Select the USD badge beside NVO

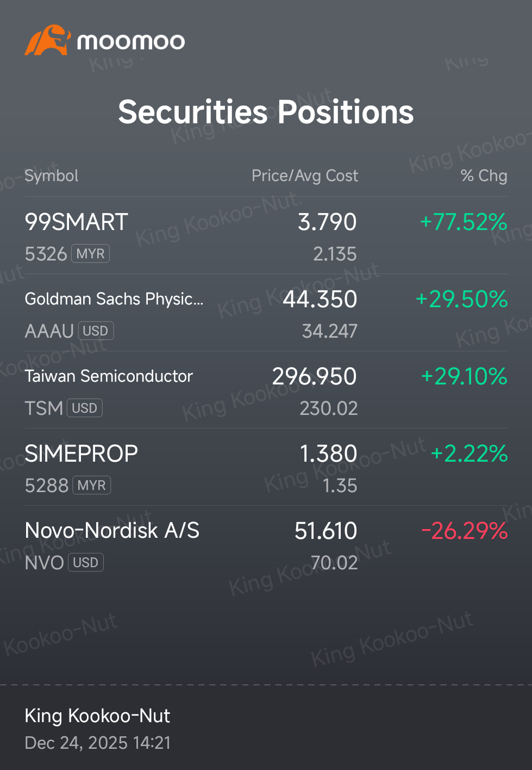[86, 562]
